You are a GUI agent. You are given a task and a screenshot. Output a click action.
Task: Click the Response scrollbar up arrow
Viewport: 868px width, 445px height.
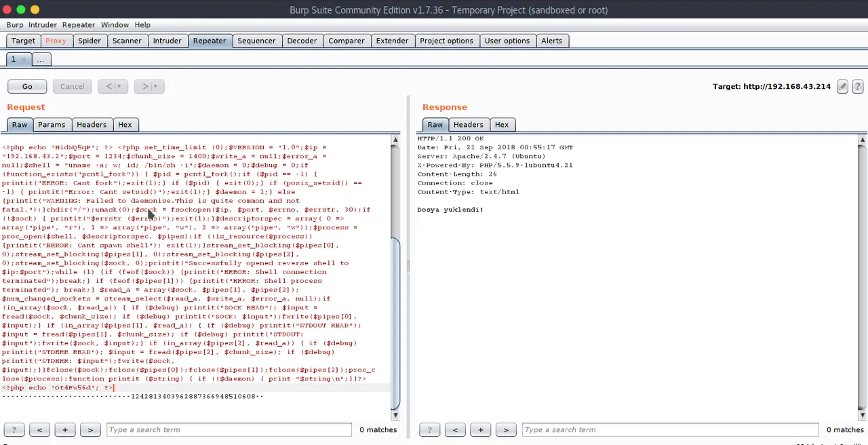(862, 140)
